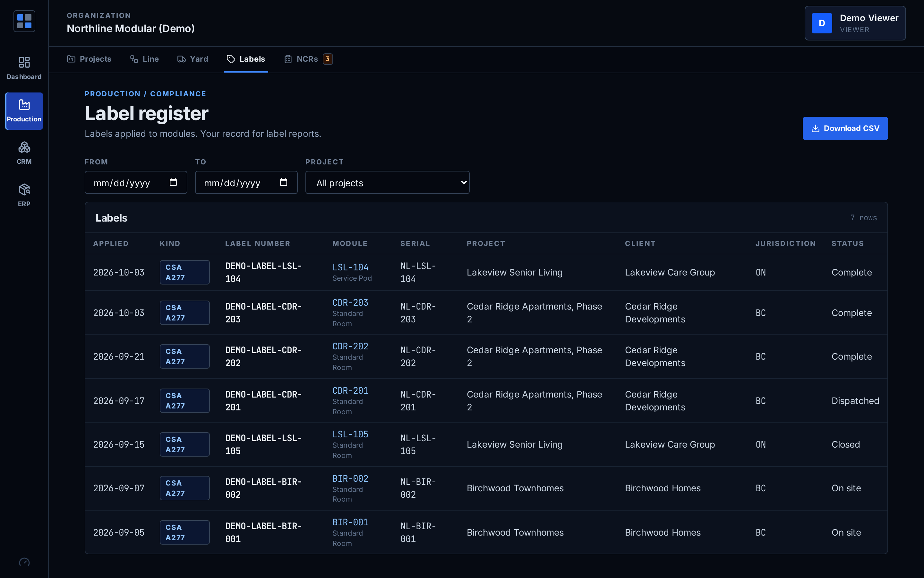The image size is (924, 578).
Task: Click the Closed status cell
Action: 845,444
